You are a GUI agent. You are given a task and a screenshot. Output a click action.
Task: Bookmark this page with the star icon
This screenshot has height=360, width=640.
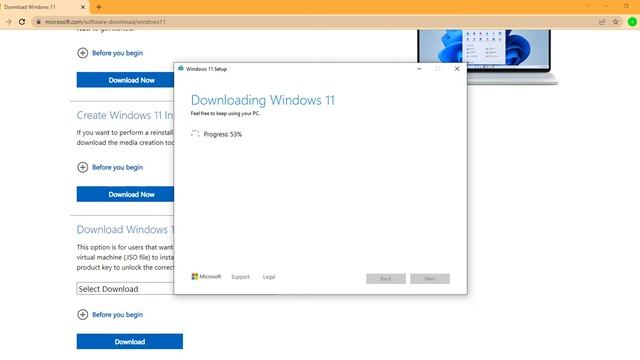[616, 22]
